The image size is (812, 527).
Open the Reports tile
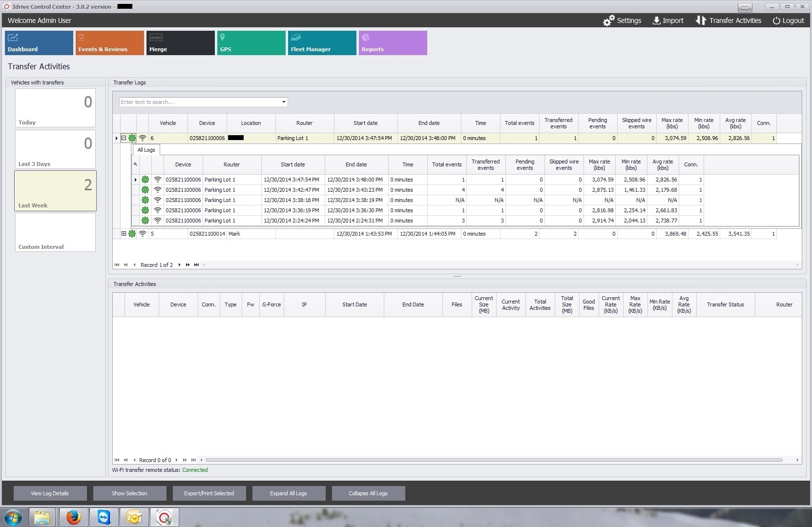(x=393, y=43)
